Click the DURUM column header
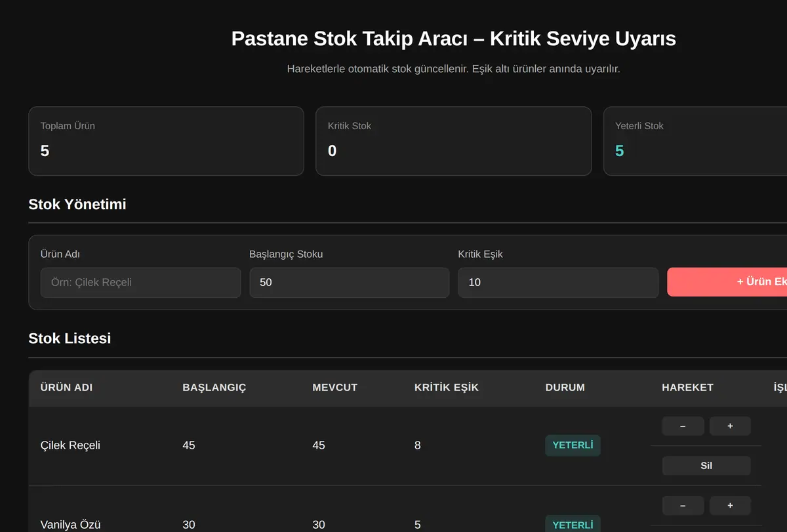The image size is (787, 532). tap(565, 388)
